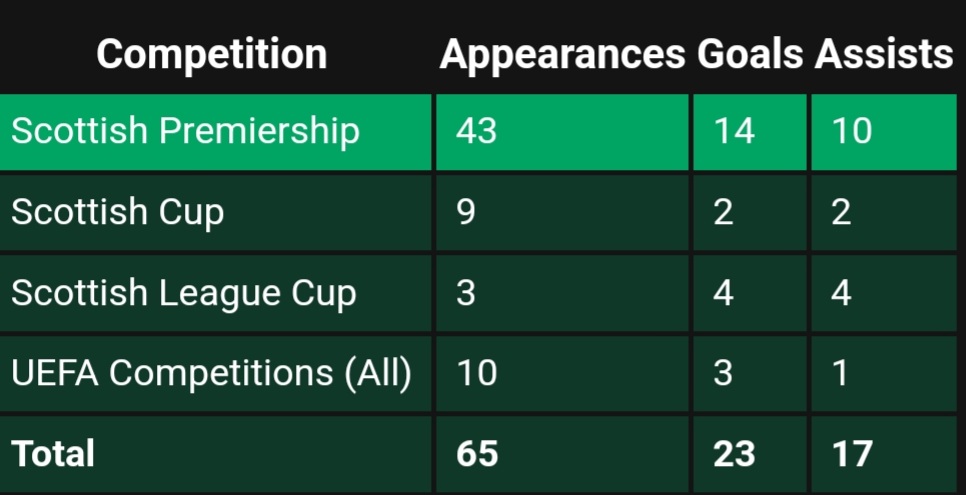Click UEFA Competitions goals value 3
This screenshot has height=495, width=966.
(x=723, y=374)
